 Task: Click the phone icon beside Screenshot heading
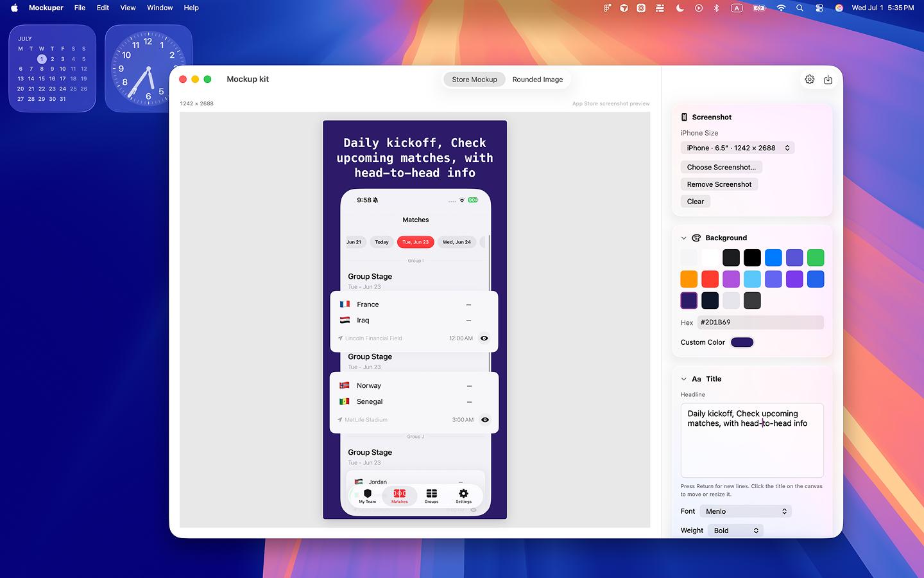(x=685, y=117)
